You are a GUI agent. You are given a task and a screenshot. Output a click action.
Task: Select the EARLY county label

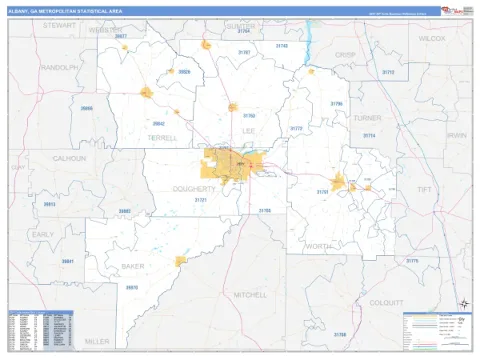click(x=43, y=235)
